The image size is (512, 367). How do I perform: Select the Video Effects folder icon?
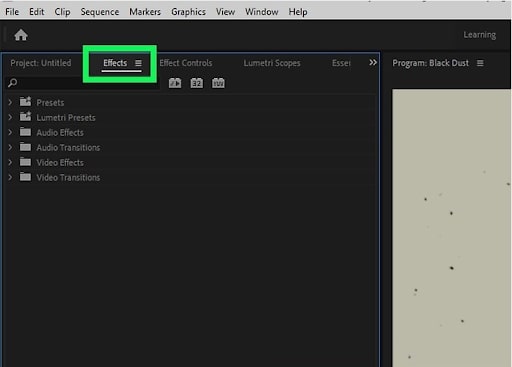(25, 162)
